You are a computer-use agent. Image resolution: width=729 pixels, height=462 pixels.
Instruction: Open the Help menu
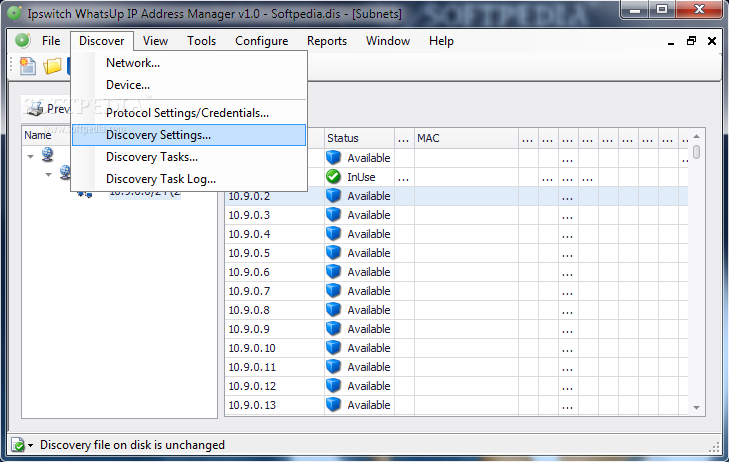point(441,41)
